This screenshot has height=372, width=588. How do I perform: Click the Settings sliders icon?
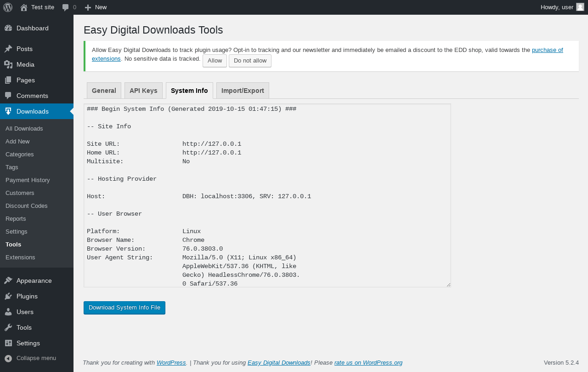click(8, 343)
